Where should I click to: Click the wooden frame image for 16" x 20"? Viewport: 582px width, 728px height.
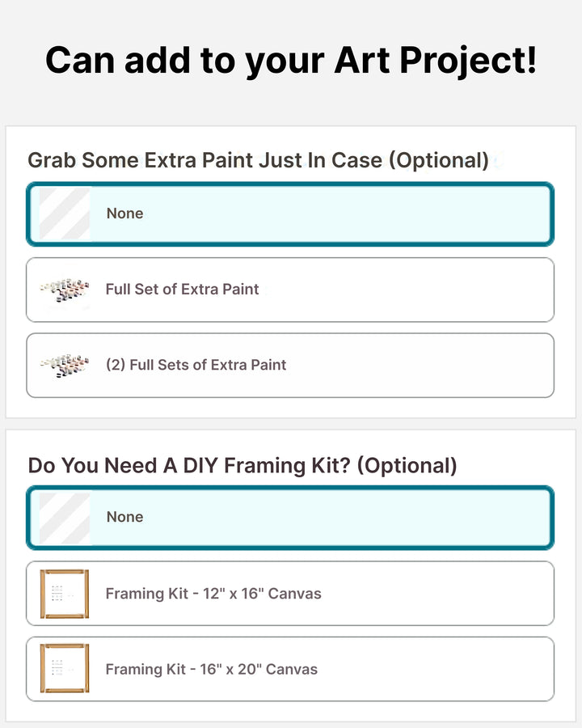(x=65, y=669)
